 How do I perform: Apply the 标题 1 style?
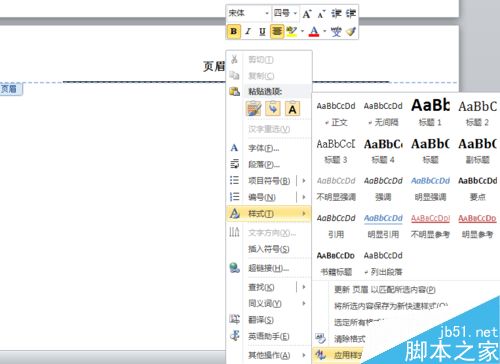coord(430,113)
